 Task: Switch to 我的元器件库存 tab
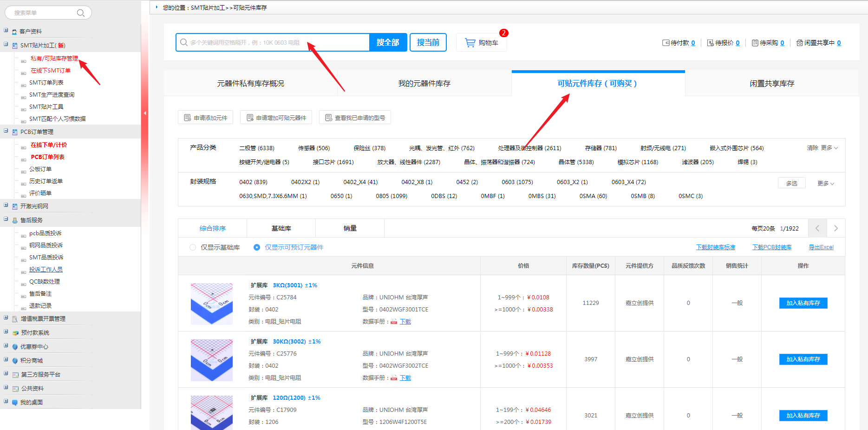[424, 84]
